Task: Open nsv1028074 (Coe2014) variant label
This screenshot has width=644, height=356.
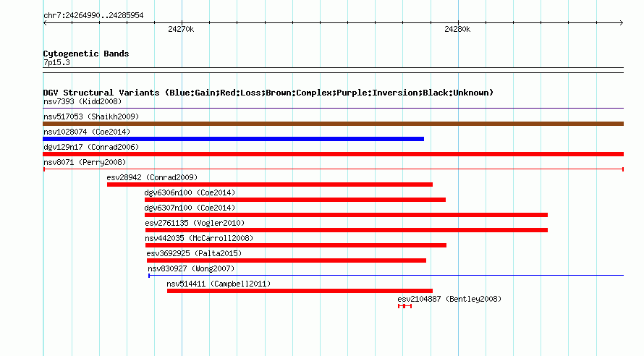Action: pyautogui.click(x=87, y=132)
